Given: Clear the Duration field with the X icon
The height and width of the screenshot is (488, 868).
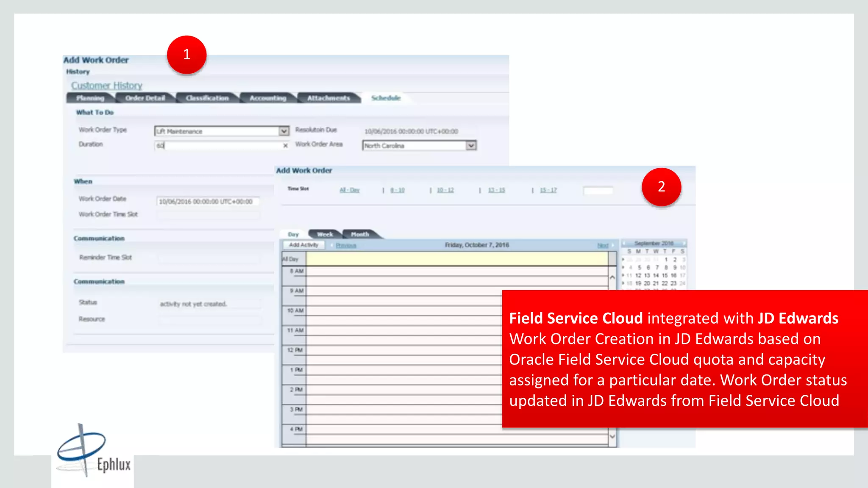Looking at the screenshot, I should click(x=286, y=145).
